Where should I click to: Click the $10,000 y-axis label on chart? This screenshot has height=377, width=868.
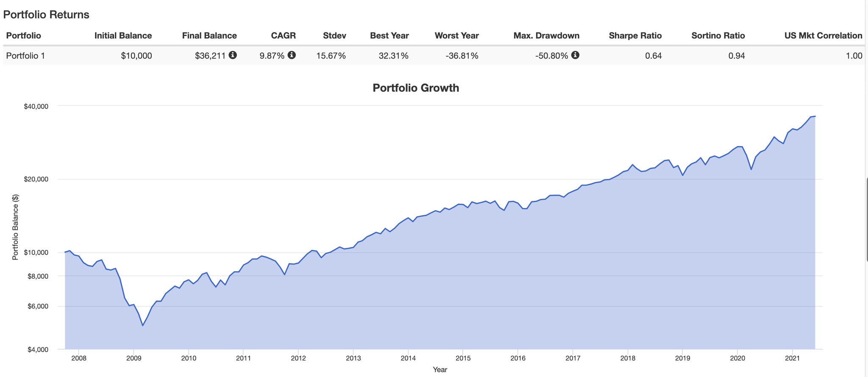[36, 252]
